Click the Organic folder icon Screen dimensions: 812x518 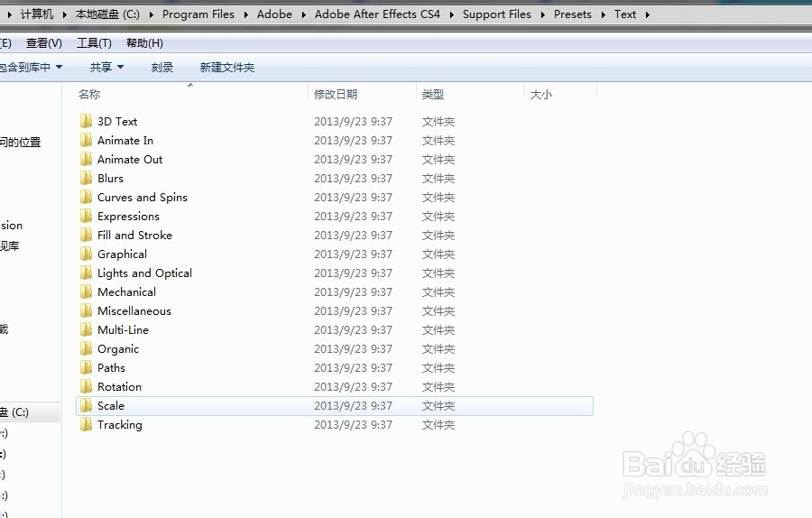(86, 348)
